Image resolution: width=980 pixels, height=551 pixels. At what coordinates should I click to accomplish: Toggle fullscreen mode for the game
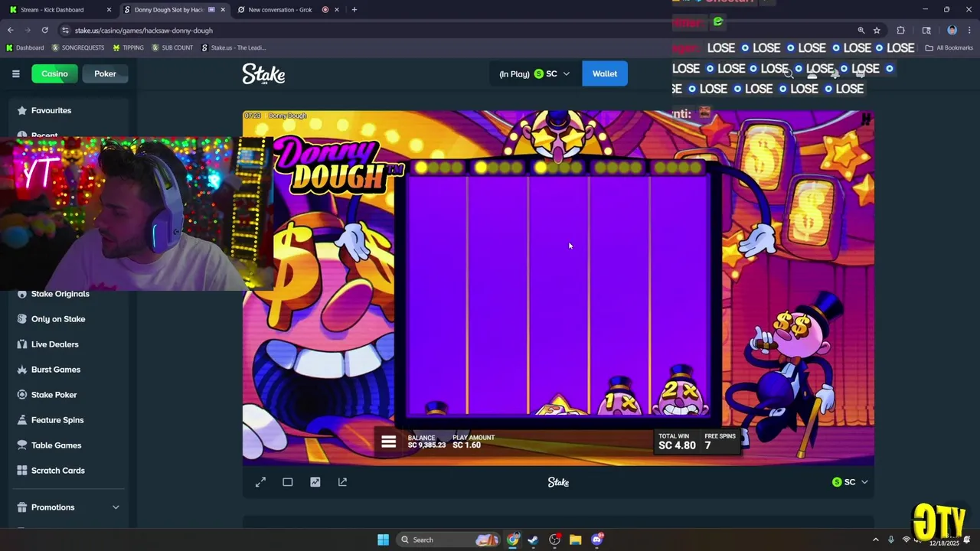[x=260, y=482]
